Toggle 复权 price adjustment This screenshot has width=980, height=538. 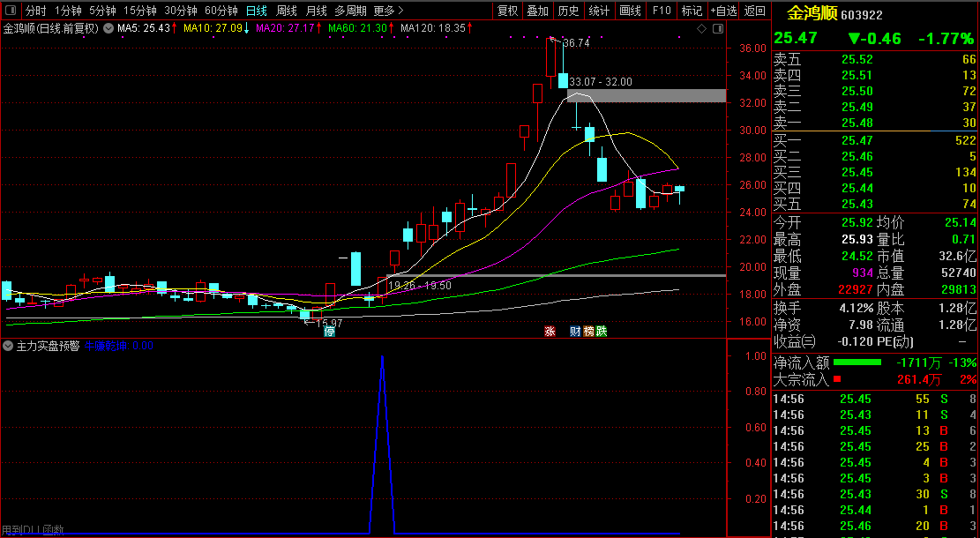[x=508, y=11]
